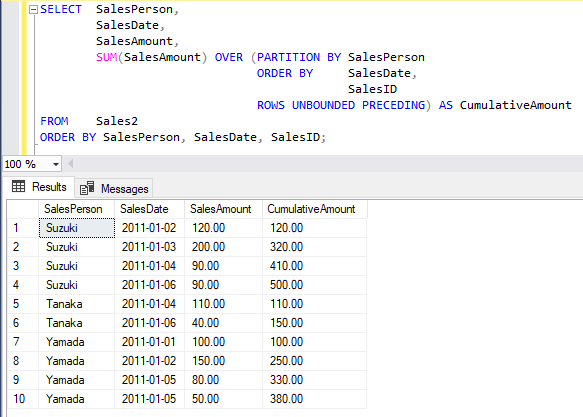The width and height of the screenshot is (583, 417).
Task: Click the cumulative cell 500.00
Action: point(315,285)
